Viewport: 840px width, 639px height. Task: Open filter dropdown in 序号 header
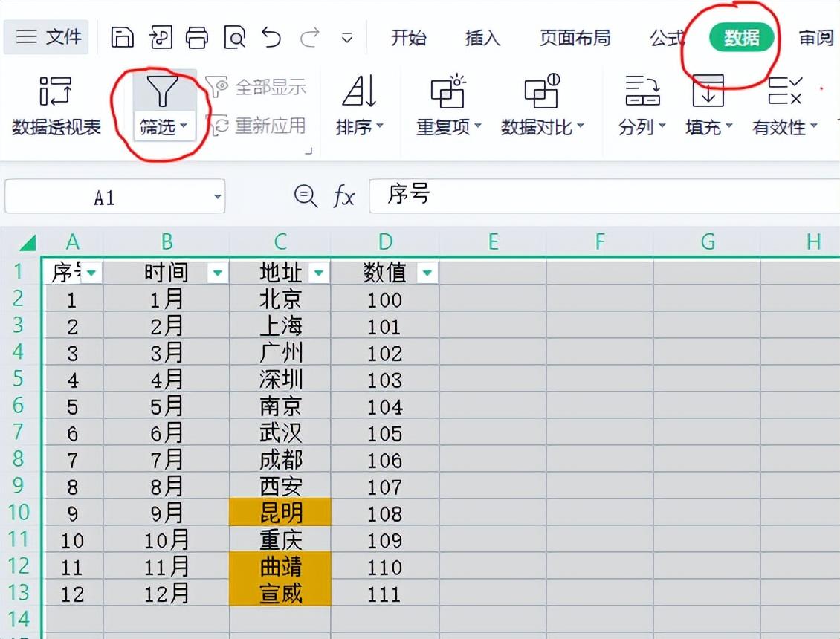coord(91,273)
